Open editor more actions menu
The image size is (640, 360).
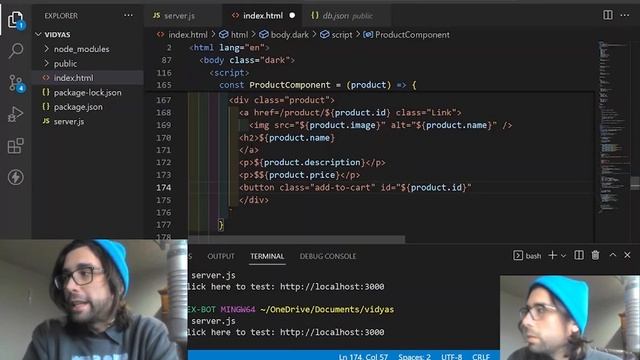pos(624,15)
